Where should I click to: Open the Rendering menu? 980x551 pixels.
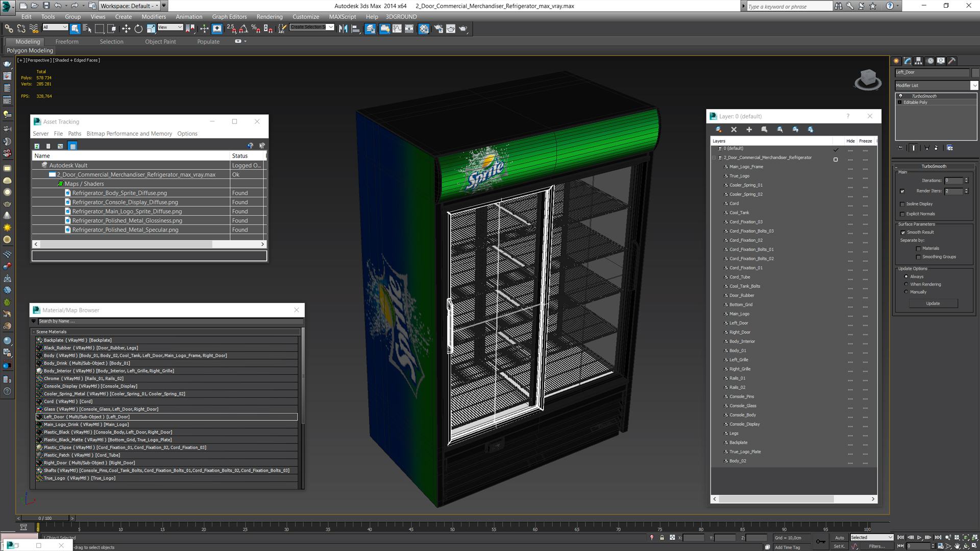269,17
